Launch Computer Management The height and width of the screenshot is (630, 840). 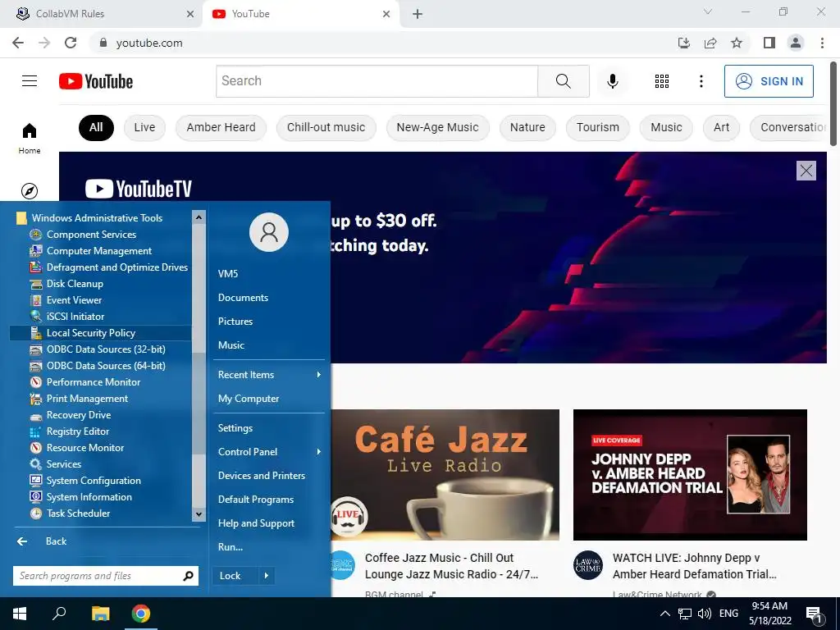click(99, 251)
